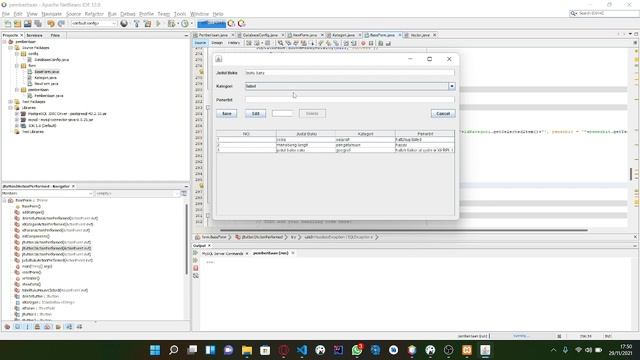The image size is (640, 360).
Task: Click the Debug Project toolbar icon
Action: [x=171, y=24]
